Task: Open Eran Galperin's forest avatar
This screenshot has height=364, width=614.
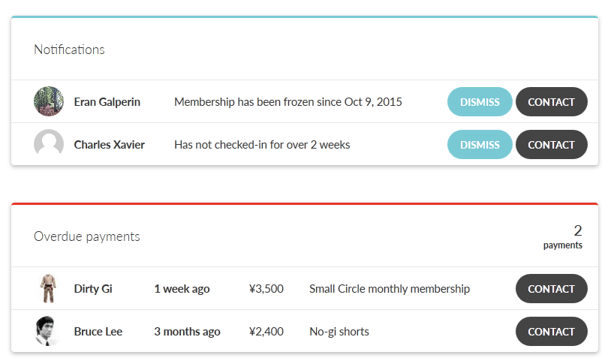Action: (49, 101)
